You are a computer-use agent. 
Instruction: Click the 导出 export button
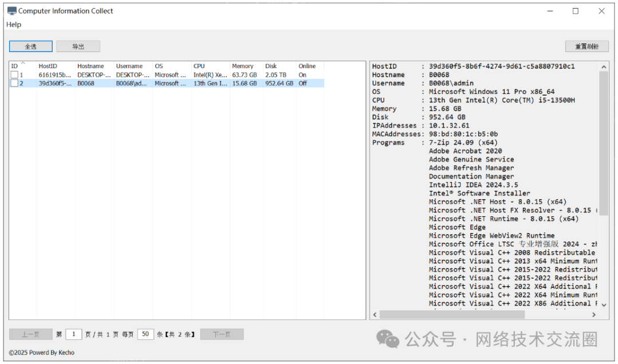[78, 46]
